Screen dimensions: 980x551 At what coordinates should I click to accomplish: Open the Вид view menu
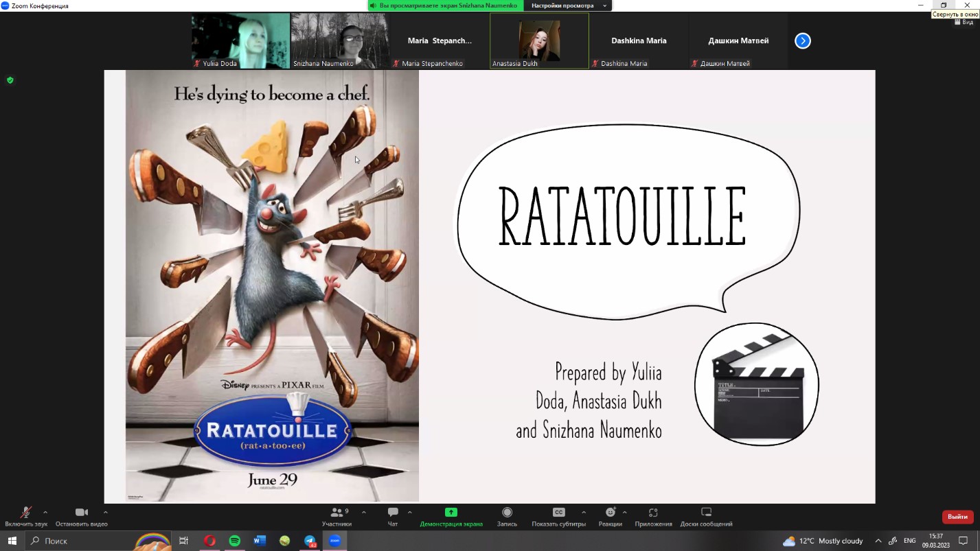pos(964,22)
